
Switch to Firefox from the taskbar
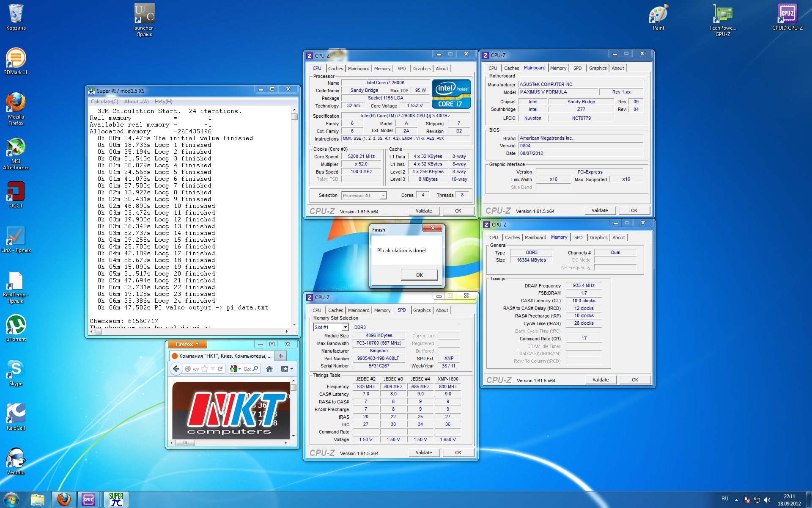[64, 500]
